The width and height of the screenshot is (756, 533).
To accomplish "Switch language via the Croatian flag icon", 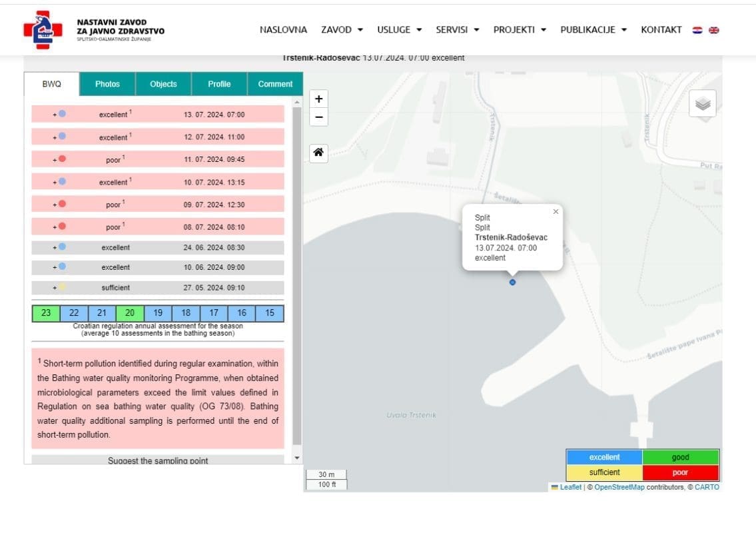I will pyautogui.click(x=697, y=30).
